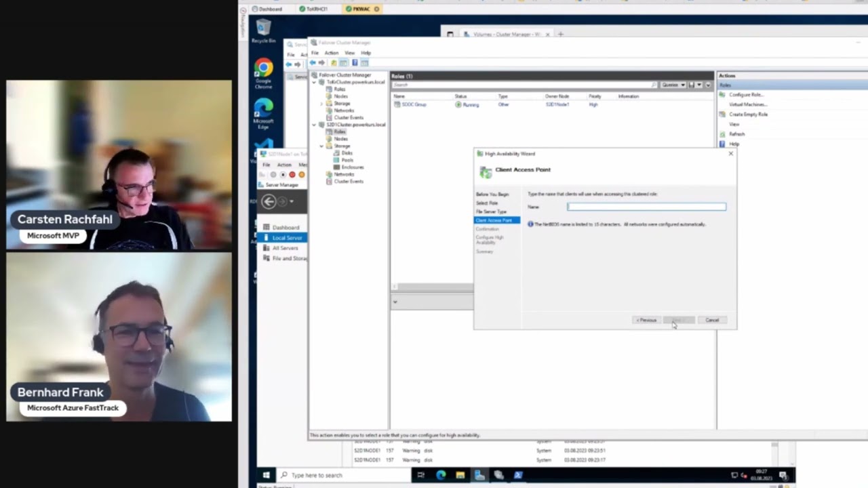Open the File menu in Failover Cluster Manager
The width and height of the screenshot is (868, 488).
[315, 53]
